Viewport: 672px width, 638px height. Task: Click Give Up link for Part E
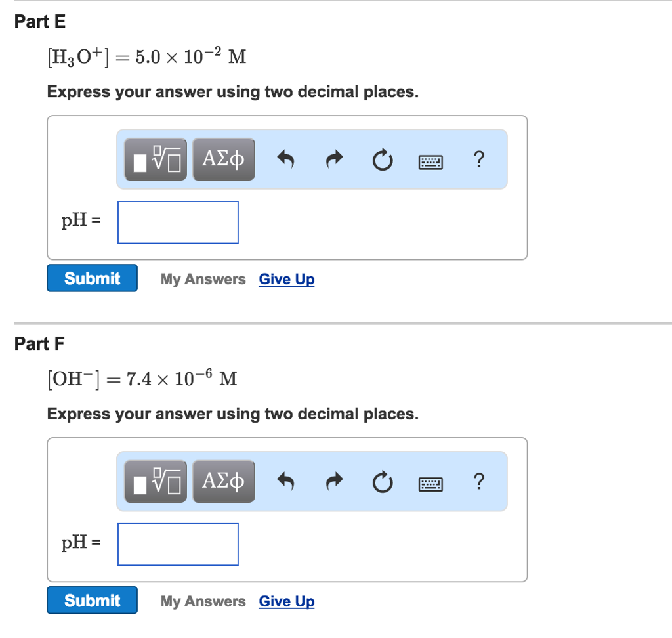click(287, 279)
